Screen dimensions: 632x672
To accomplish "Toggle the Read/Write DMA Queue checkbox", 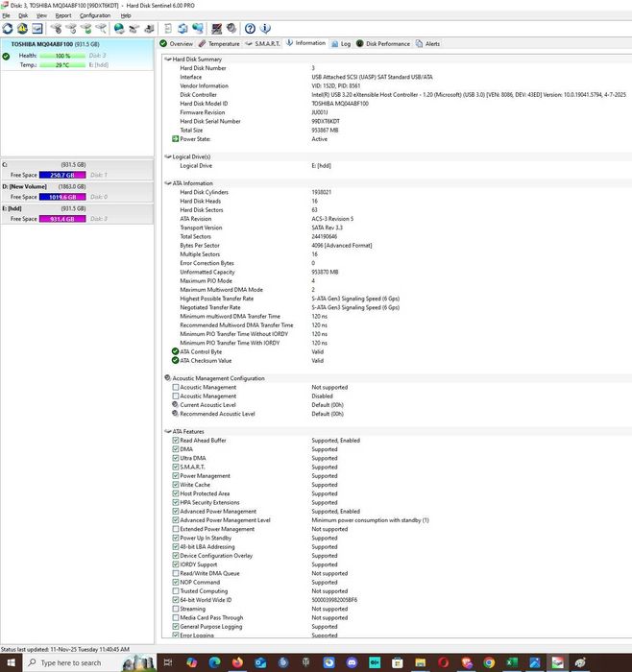I will (176, 573).
